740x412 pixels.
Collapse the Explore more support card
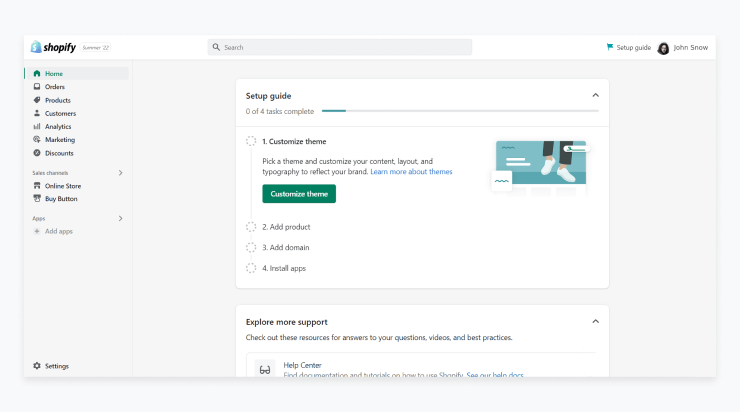(596, 321)
